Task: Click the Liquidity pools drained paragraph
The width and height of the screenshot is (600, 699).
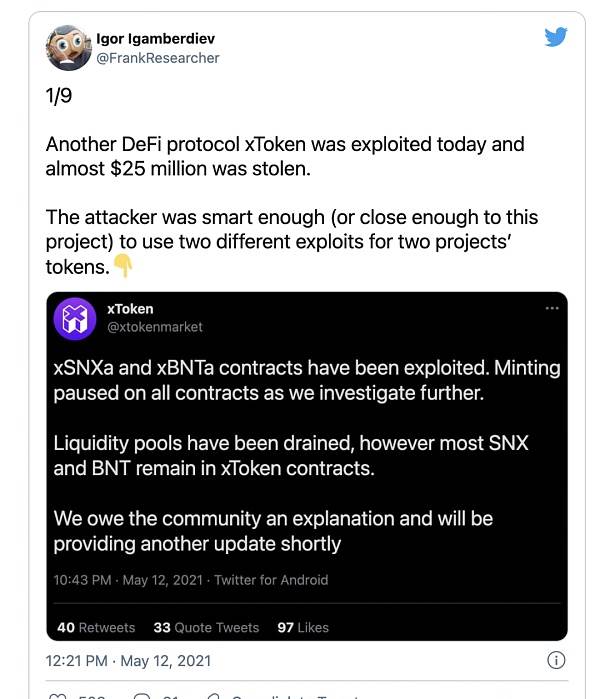Action: point(291,456)
